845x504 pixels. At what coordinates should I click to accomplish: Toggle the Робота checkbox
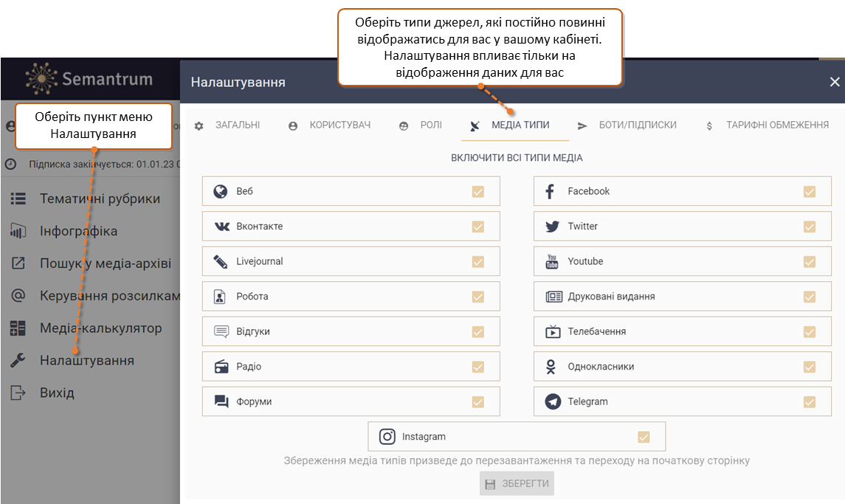[478, 297]
